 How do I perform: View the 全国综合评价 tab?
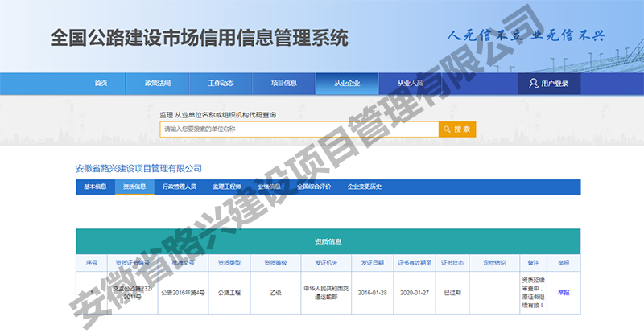(314, 187)
